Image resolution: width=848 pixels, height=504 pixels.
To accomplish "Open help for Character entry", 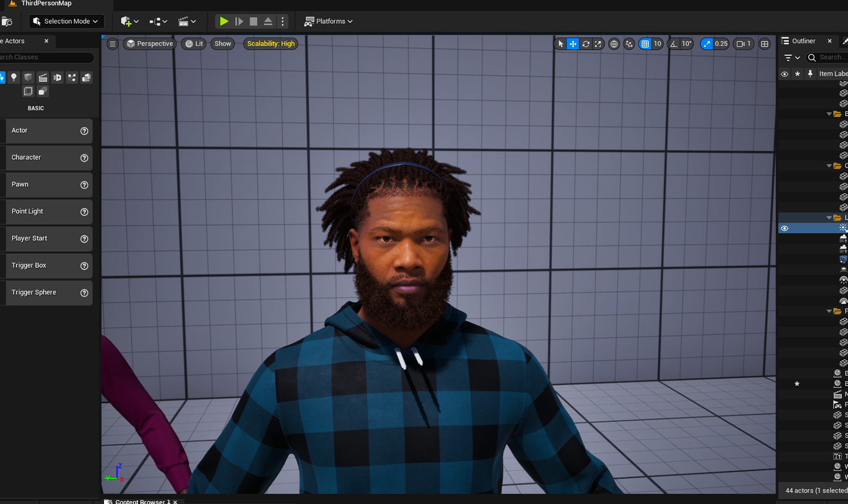I will click(x=84, y=158).
